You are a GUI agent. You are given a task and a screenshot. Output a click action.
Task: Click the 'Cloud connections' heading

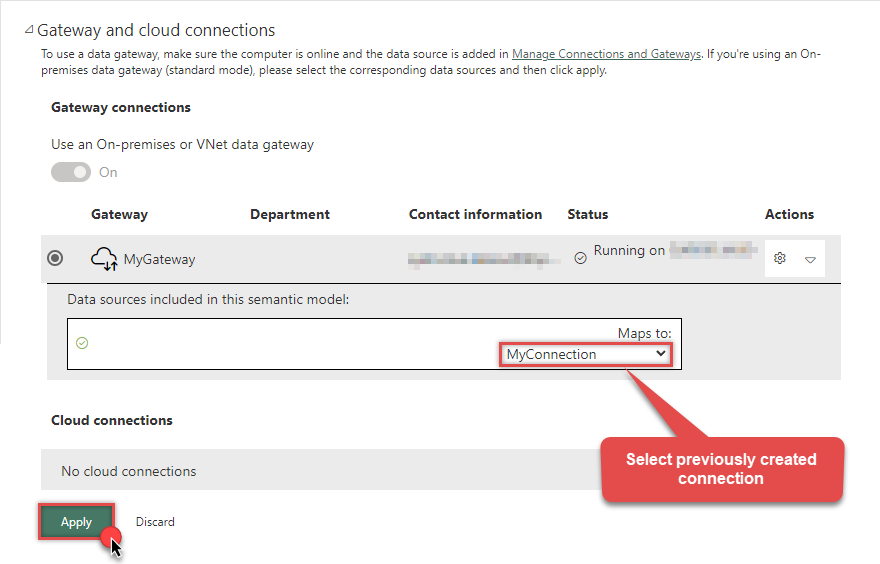(112, 420)
